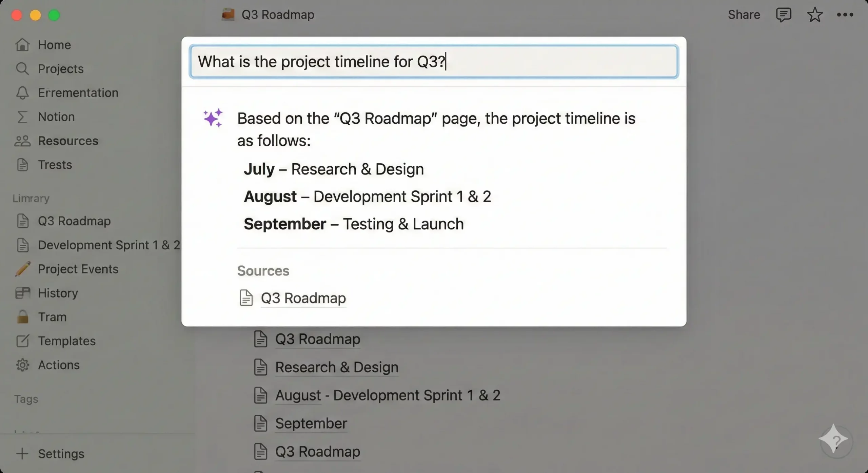This screenshot has height=473, width=868.
Task: Open Project Events in the sidebar library
Action: point(78,269)
